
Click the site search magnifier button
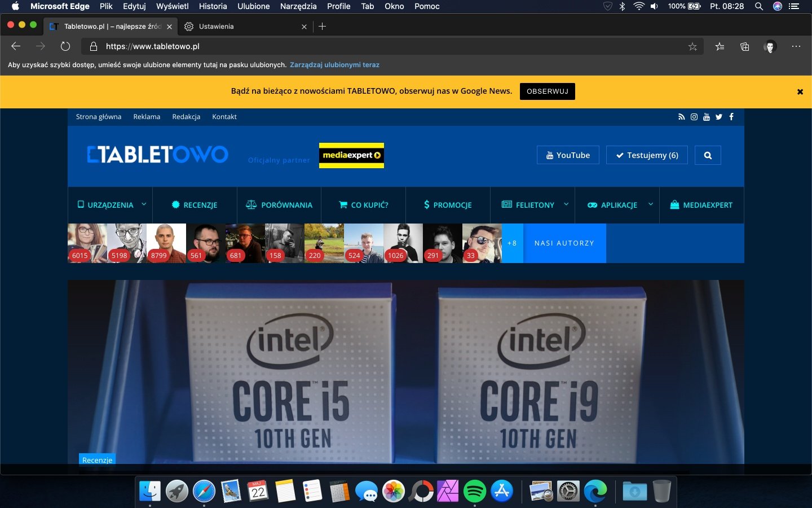click(708, 155)
